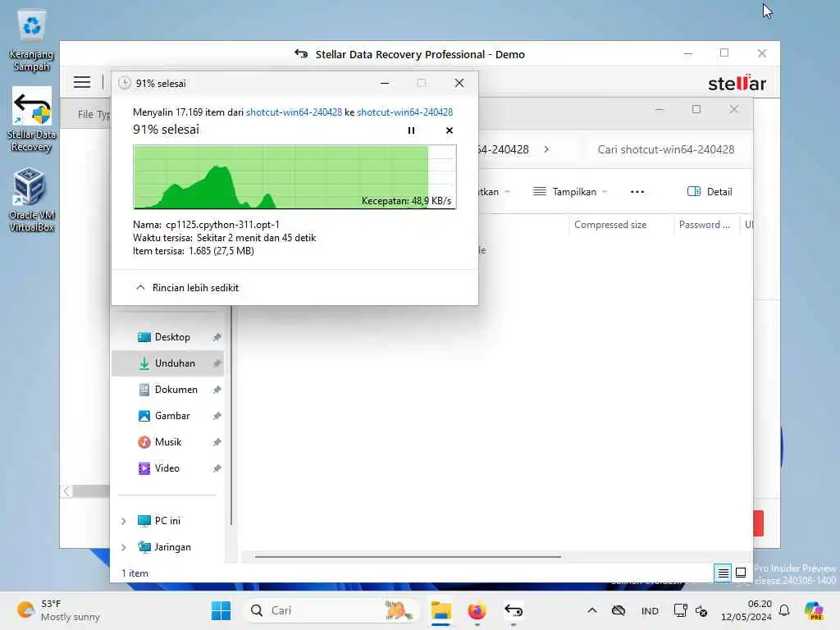
Task: Open Keranjang Sampah recycle bin desktop icon
Action: pyautogui.click(x=31, y=41)
